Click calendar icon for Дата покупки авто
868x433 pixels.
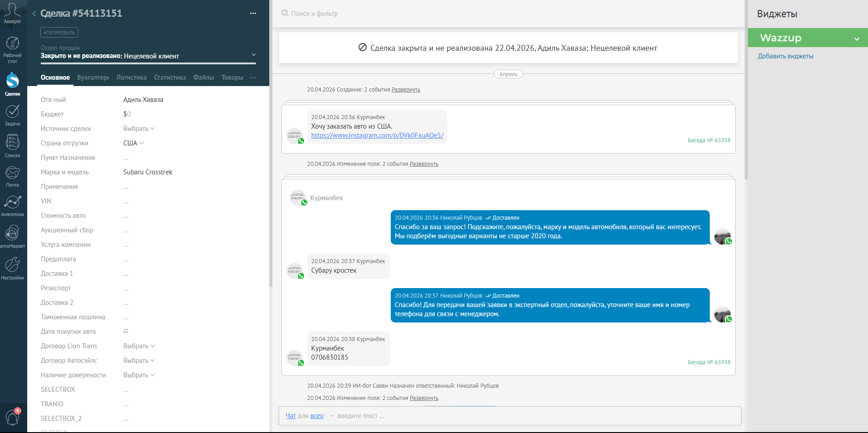[x=126, y=331]
